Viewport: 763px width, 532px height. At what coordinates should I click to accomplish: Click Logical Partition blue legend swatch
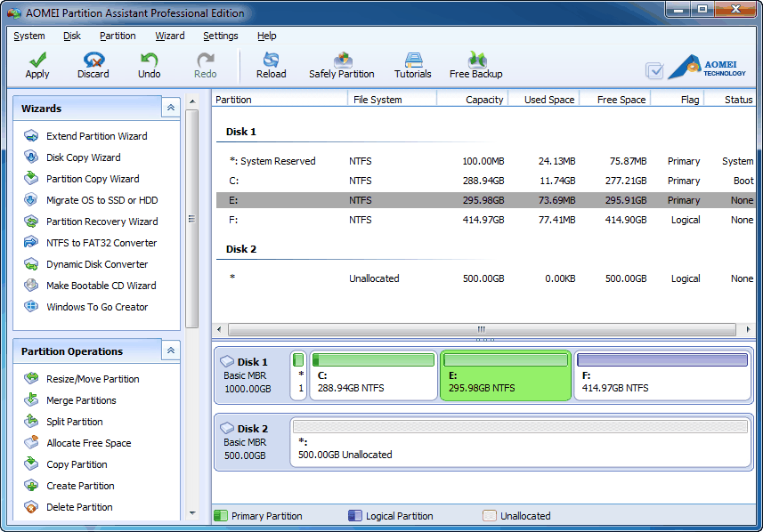(x=355, y=515)
